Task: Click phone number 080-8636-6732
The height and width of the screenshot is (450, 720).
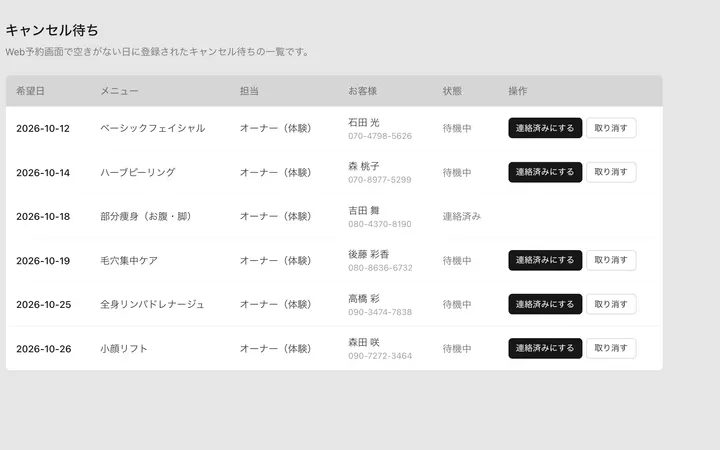Action: coord(380,268)
